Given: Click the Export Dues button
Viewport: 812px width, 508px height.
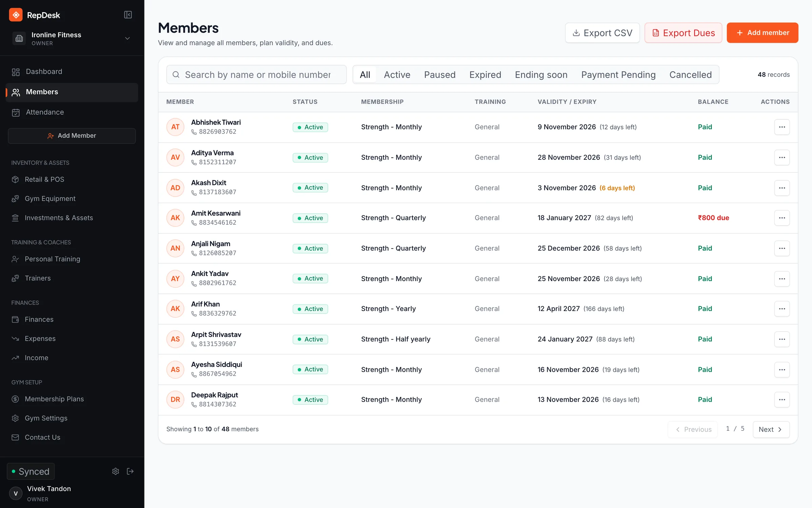Looking at the screenshot, I should (x=683, y=33).
